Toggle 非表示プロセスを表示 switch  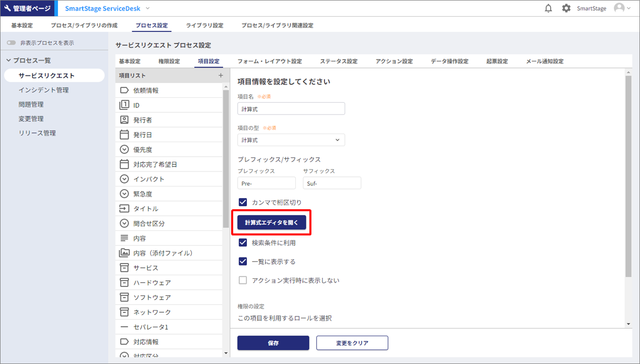click(x=11, y=43)
